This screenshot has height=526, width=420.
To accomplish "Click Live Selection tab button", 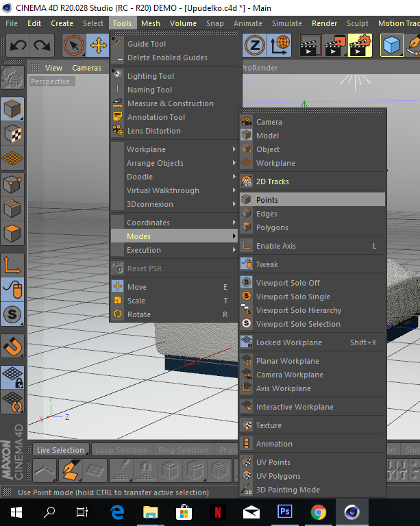I will click(x=61, y=450).
